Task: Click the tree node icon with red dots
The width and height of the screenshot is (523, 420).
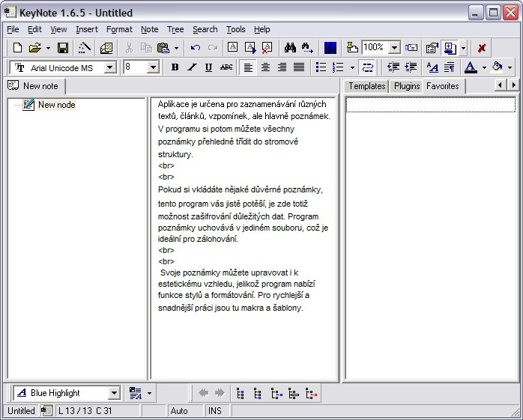Action: pos(311,393)
